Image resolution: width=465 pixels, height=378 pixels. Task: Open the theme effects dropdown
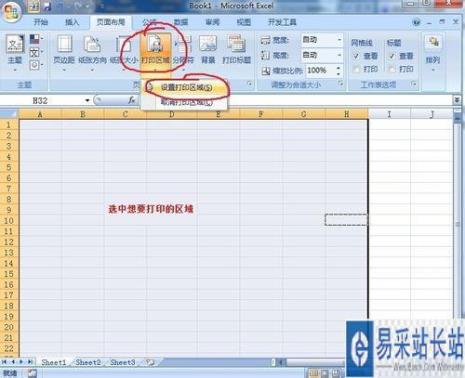[36, 65]
